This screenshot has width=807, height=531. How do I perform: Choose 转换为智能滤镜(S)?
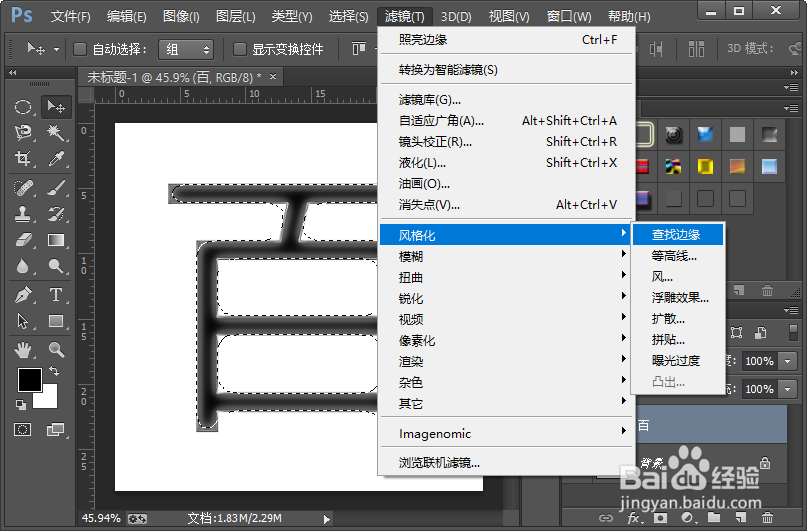506,69
